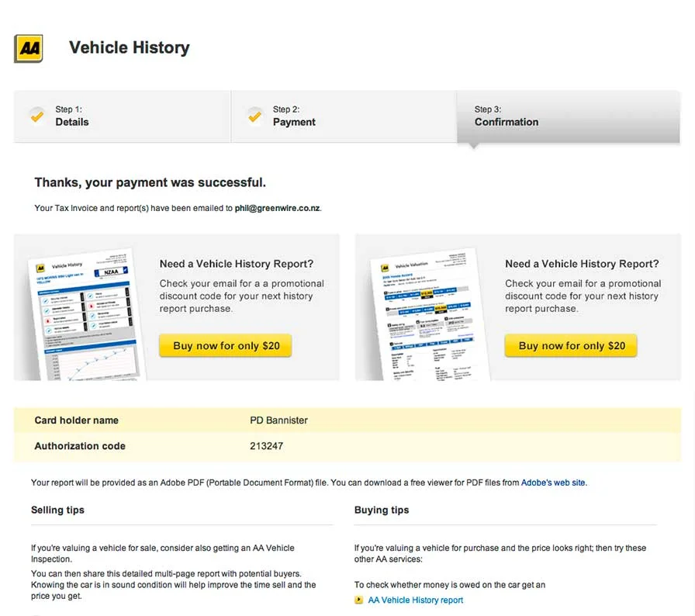Click the phil@greenwire.co.nz email address
Image resolution: width=695 pixels, height=616 pixels.
point(277,208)
